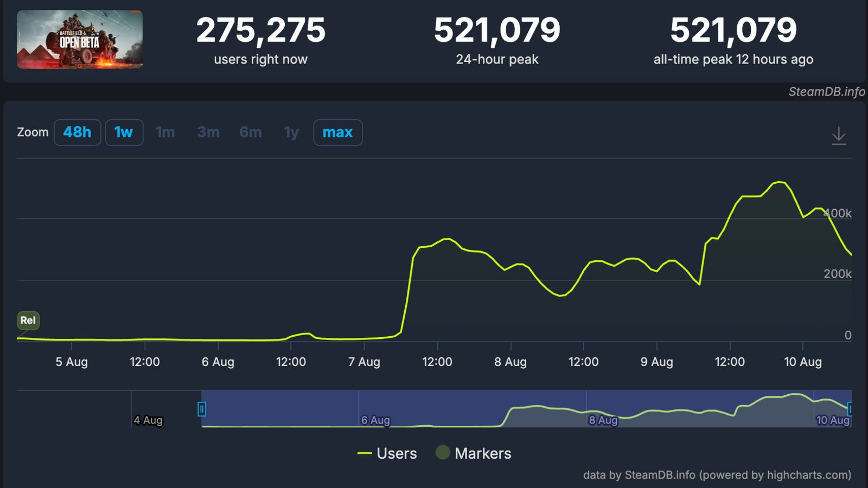Switch zoom to 6m
Image resolution: width=868 pixels, height=488 pixels.
click(250, 132)
